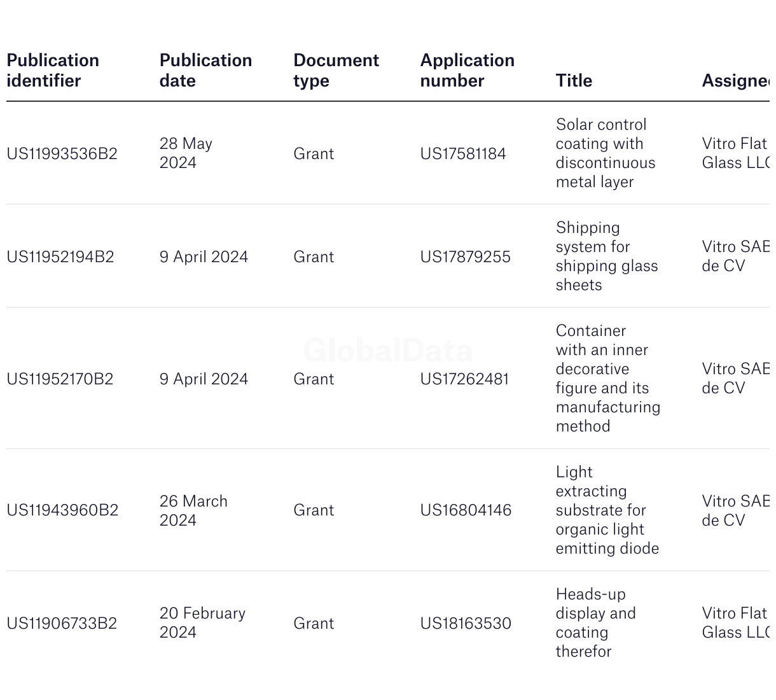Open publication US11993536B2
The image size is (776, 700).
[62, 154]
